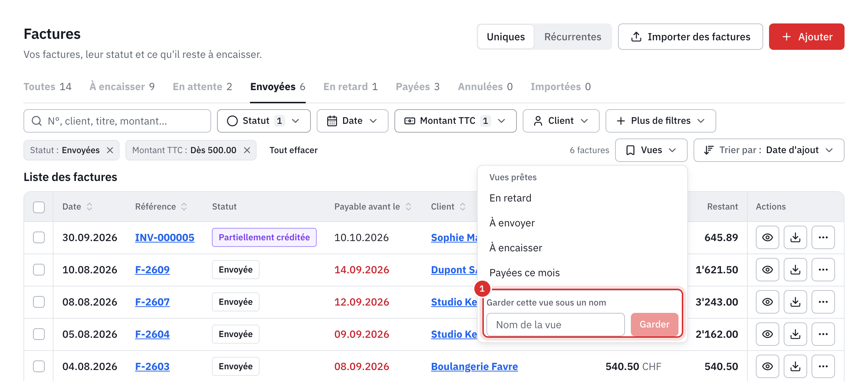Image resolution: width=868 pixels, height=381 pixels.
Task: Toggle the Vues dropdown
Action: pos(651,150)
